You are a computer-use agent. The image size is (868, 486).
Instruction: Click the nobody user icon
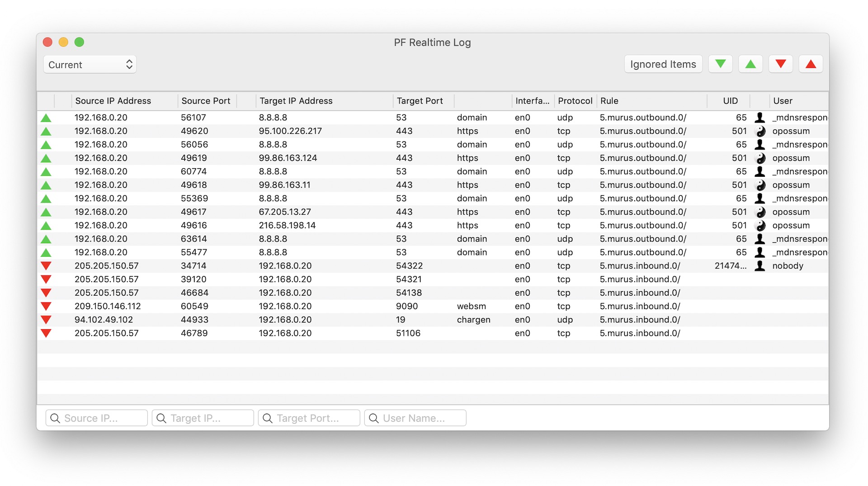tap(760, 266)
